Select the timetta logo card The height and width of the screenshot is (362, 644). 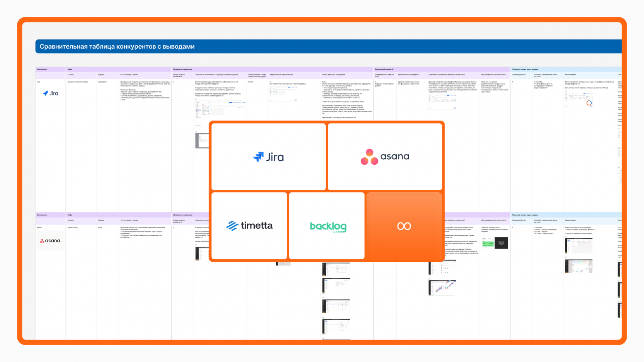[249, 225]
